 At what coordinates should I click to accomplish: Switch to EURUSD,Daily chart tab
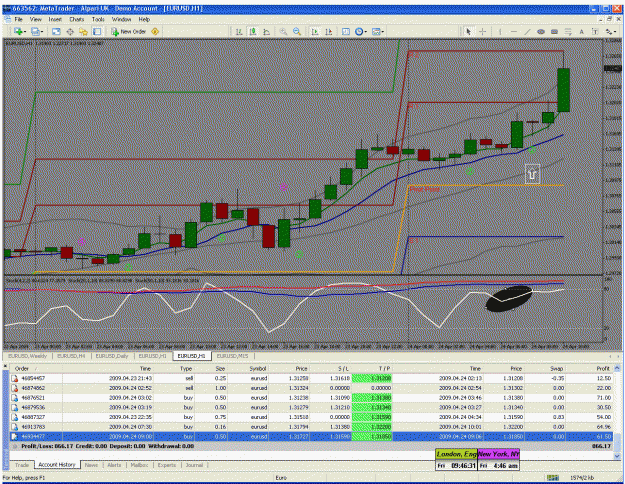[x=112, y=356]
